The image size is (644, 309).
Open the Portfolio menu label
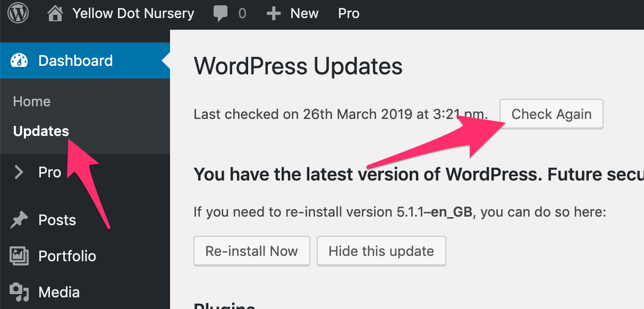tap(67, 256)
